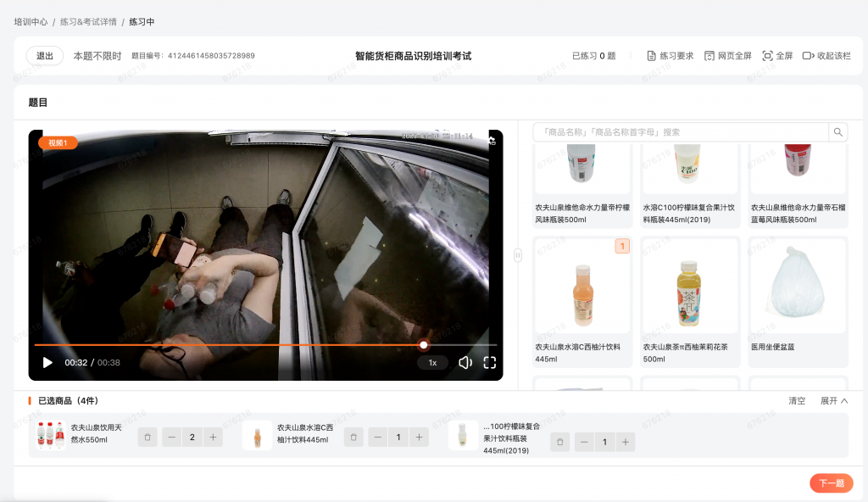Image resolution: width=868 pixels, height=502 pixels.
Task: Enter 全屏 fullscreen mode
Action: point(777,56)
